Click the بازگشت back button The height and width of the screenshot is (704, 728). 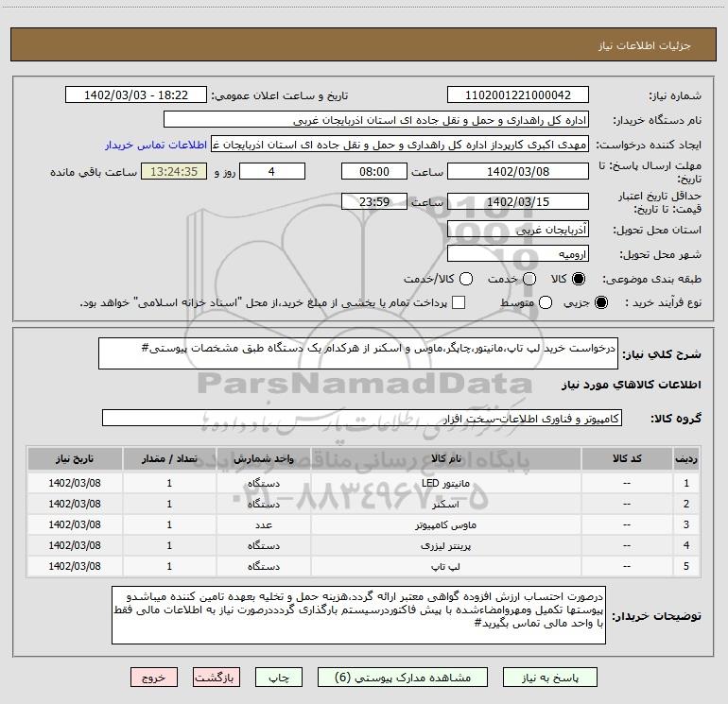(217, 678)
